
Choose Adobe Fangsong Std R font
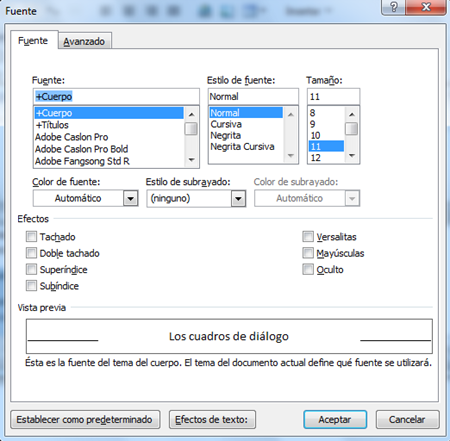[109, 161]
